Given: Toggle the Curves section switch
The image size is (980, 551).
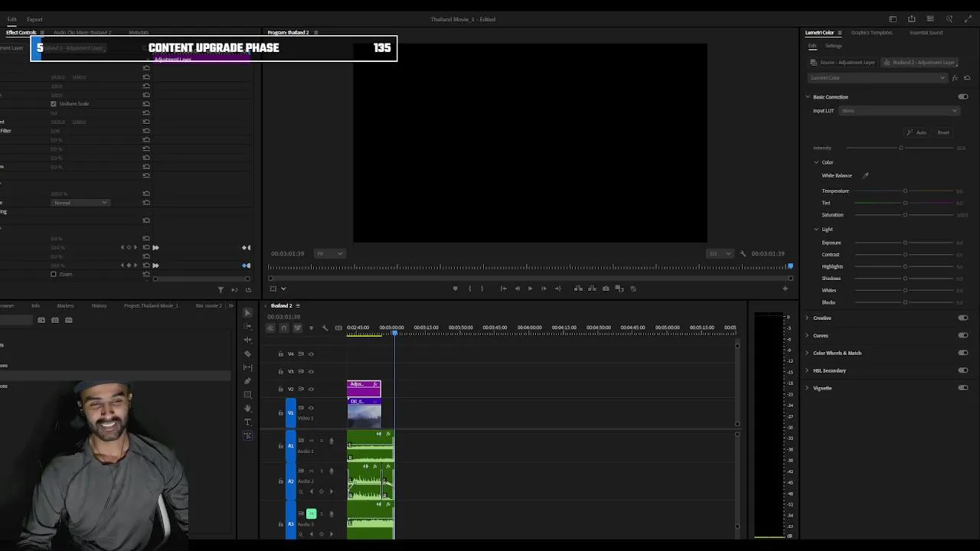Looking at the screenshot, I should pyautogui.click(x=963, y=335).
